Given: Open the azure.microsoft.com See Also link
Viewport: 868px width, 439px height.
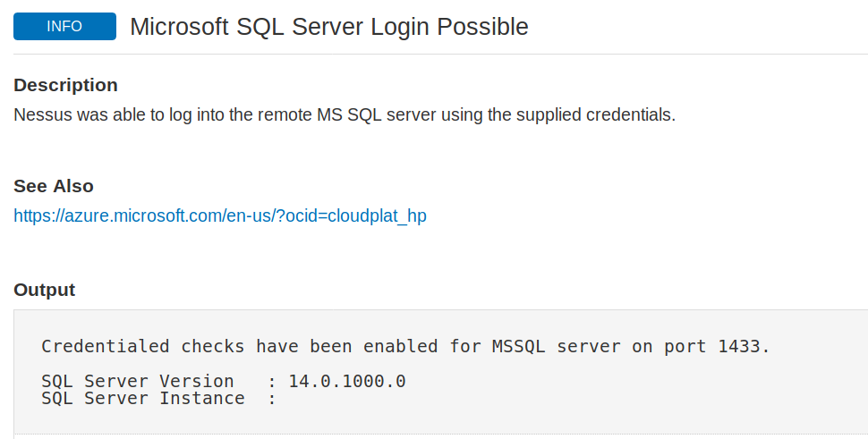Looking at the screenshot, I should pyautogui.click(x=220, y=215).
